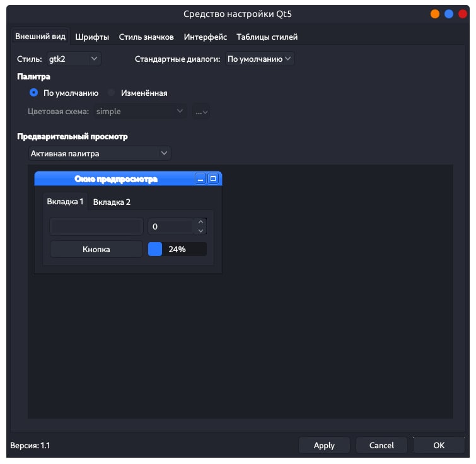Go to the 'Таблицы стилей' tab
Viewport: 476px width, 464px height.
pyautogui.click(x=267, y=37)
